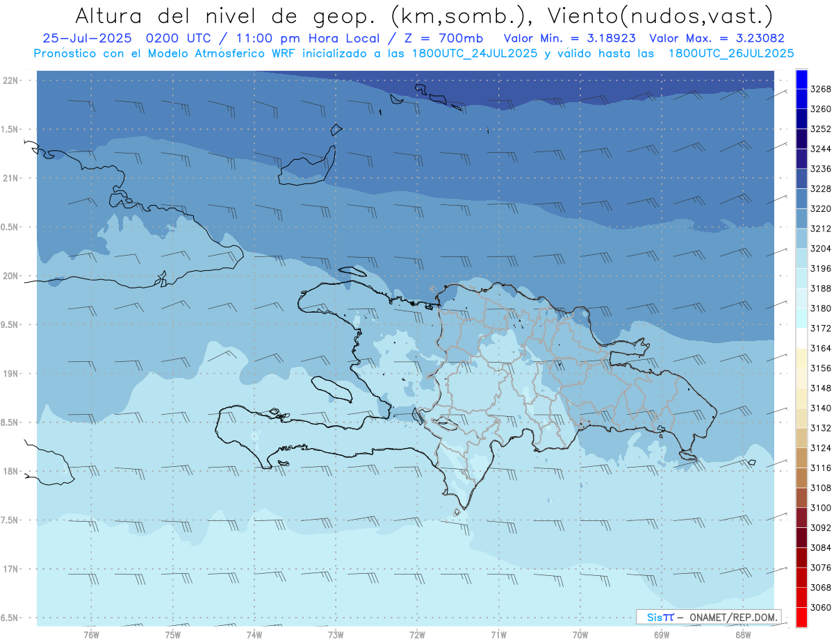Image resolution: width=834 pixels, height=644 pixels.
Task: Click the 75W longitude axis label
Action: point(173,634)
